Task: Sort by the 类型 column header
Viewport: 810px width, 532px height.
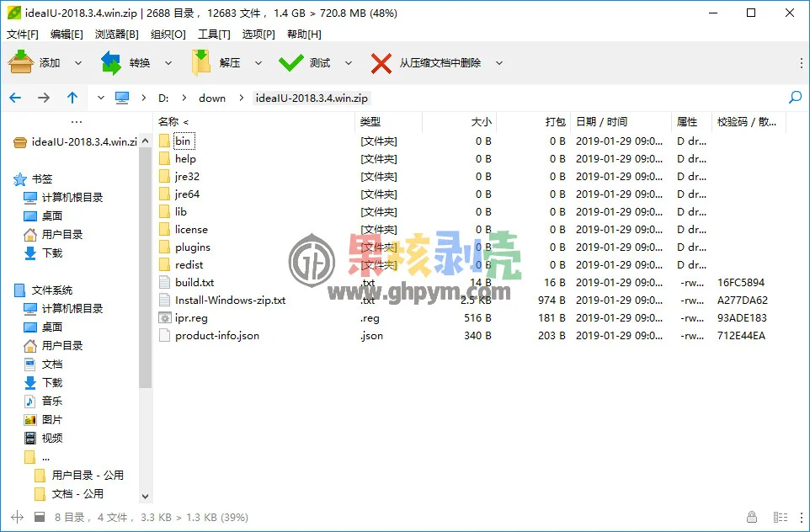Action: click(389, 122)
